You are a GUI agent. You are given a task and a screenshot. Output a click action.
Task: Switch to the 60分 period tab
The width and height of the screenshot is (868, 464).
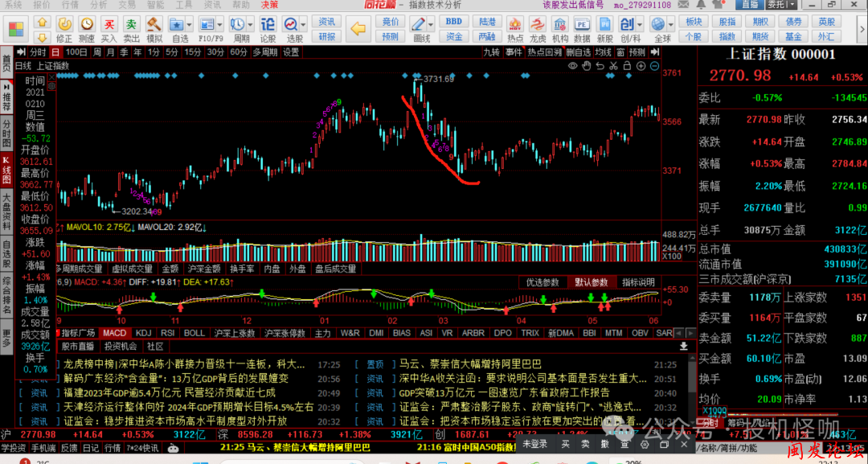tap(239, 52)
